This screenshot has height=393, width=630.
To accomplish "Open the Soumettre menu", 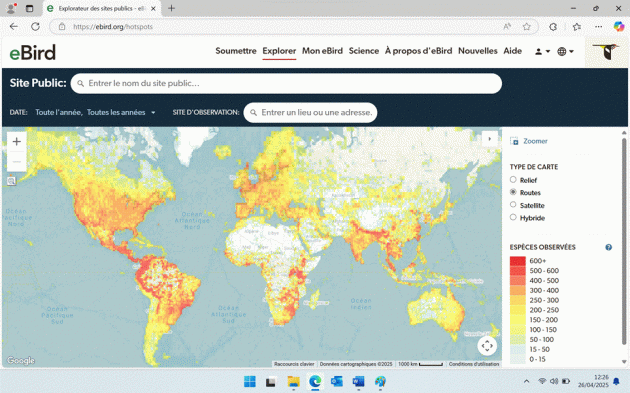I will click(235, 51).
